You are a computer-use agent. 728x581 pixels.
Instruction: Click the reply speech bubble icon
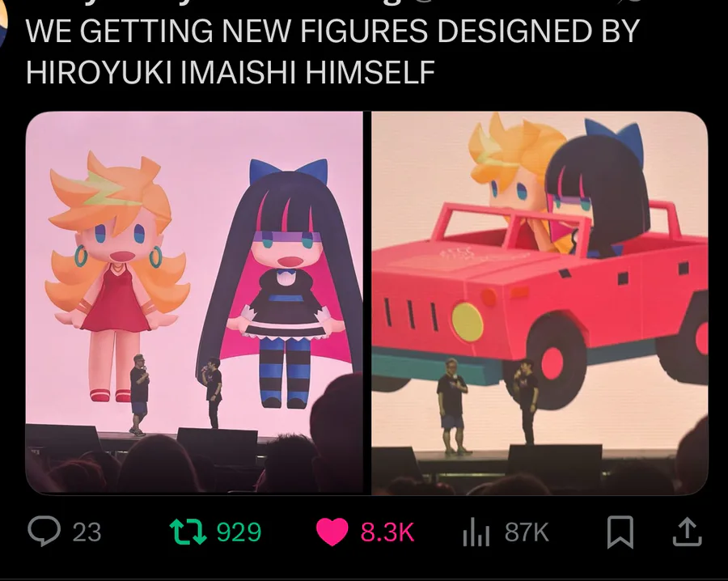(x=44, y=532)
